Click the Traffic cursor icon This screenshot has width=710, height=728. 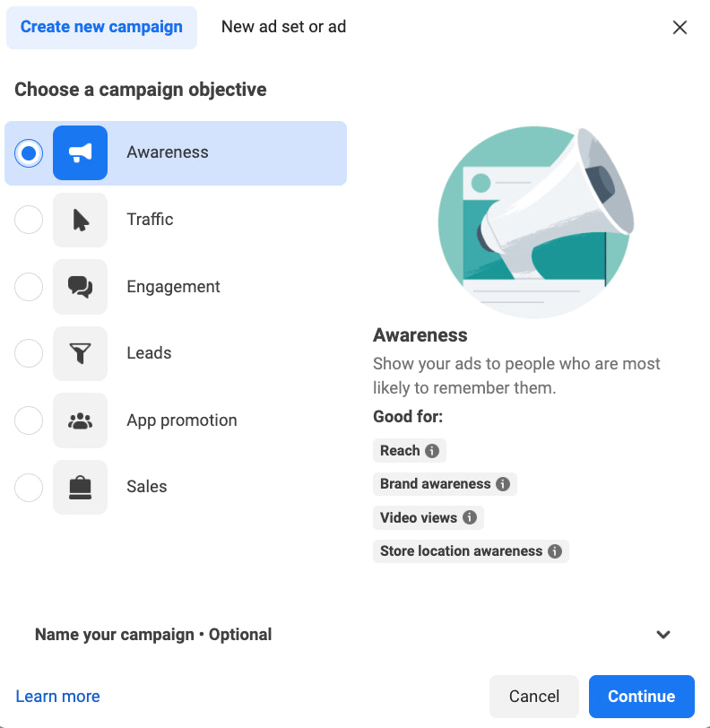(x=80, y=220)
